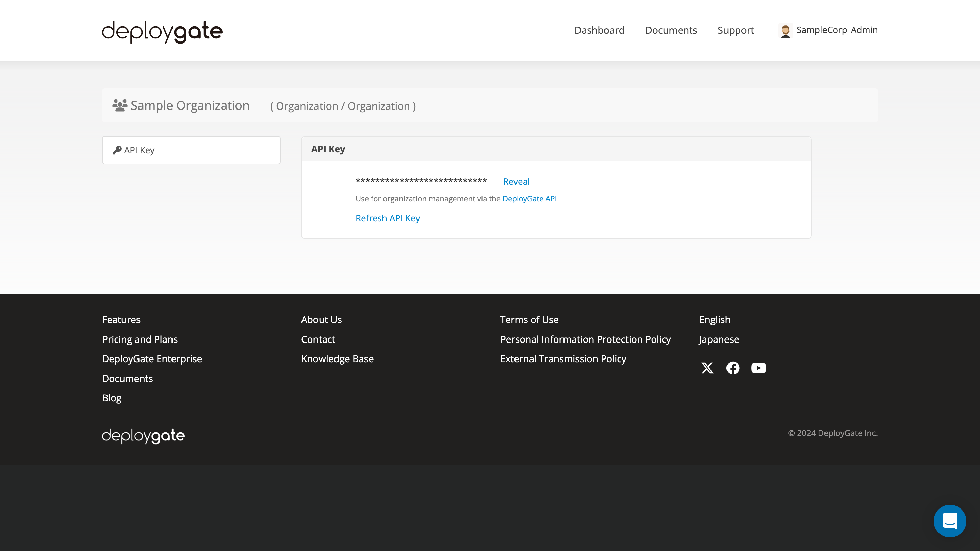
Task: Open the Pricing and Plans page
Action: 140,339
